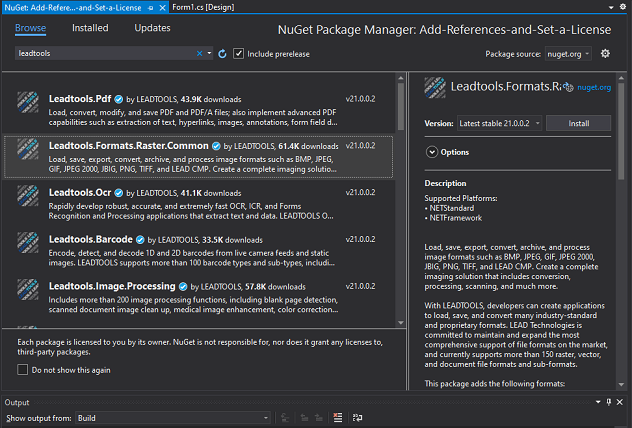Click the Leadtools.Barcode package icon

tap(28, 243)
